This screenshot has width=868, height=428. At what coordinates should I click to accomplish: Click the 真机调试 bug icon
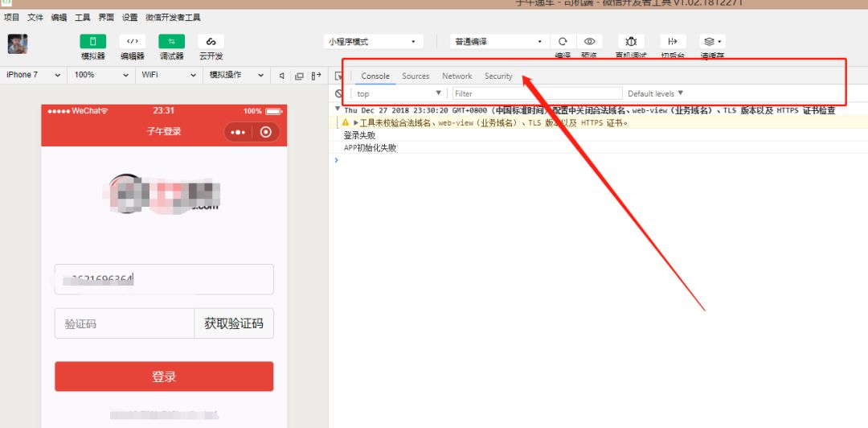[631, 42]
